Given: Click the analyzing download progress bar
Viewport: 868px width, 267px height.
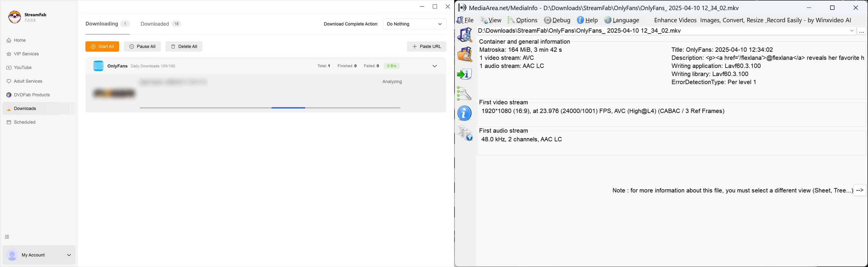Looking at the screenshot, I should point(270,108).
